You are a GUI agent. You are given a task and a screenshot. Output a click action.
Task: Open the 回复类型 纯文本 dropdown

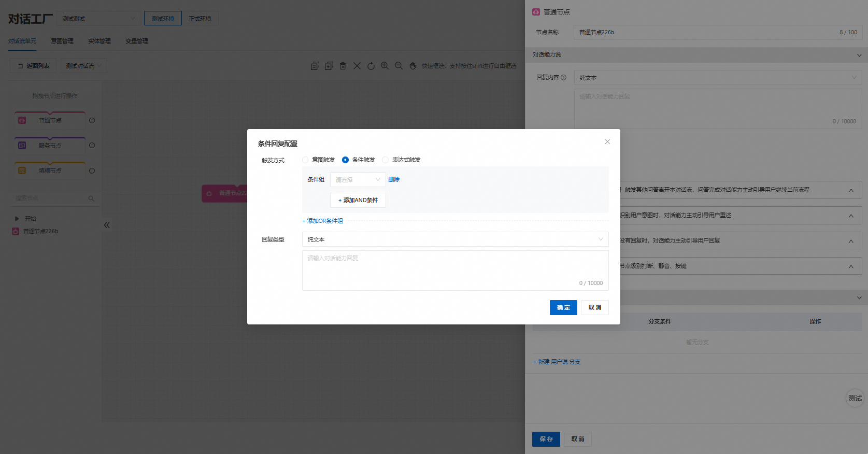(456, 239)
